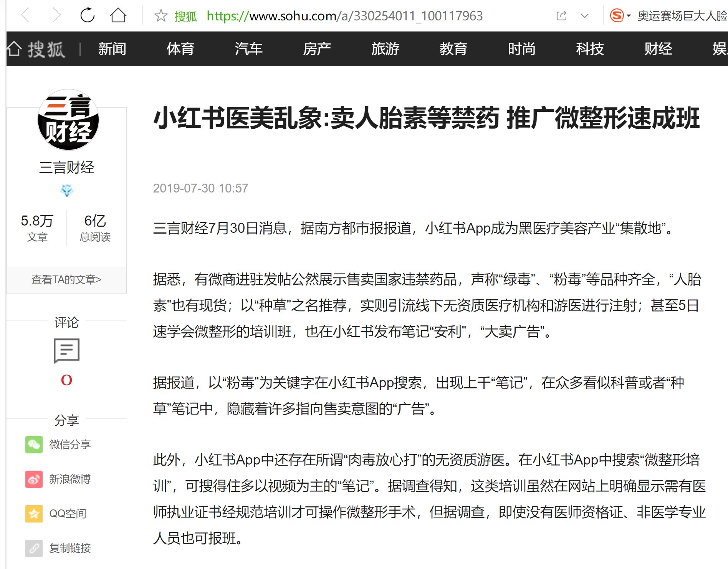Go back with the browser back arrow
Viewport: 728px width, 569px height.
pyautogui.click(x=25, y=16)
